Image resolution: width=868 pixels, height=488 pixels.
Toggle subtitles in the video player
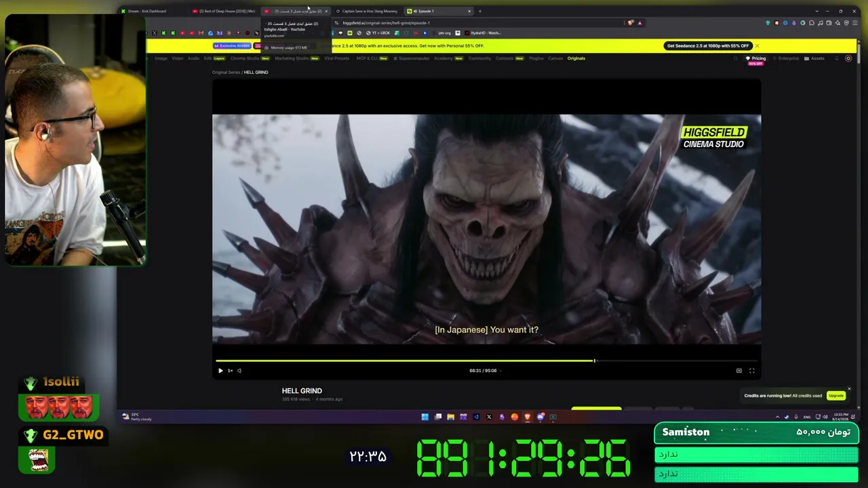coord(739,371)
